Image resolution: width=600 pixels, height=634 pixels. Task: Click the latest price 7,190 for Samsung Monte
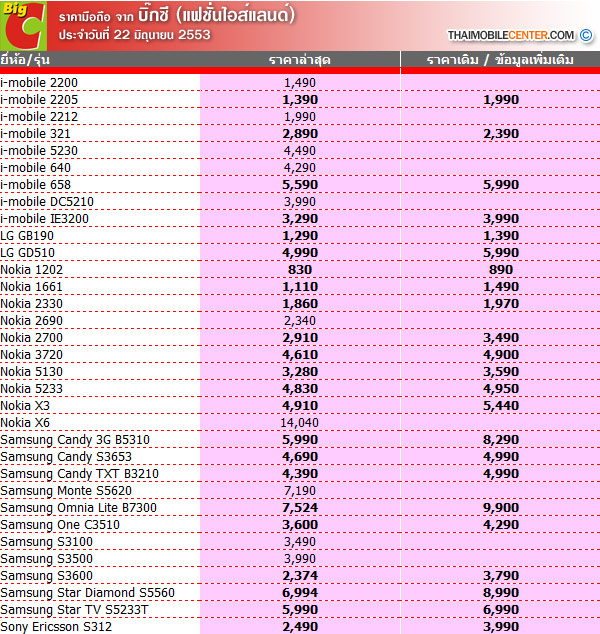[x=300, y=491]
